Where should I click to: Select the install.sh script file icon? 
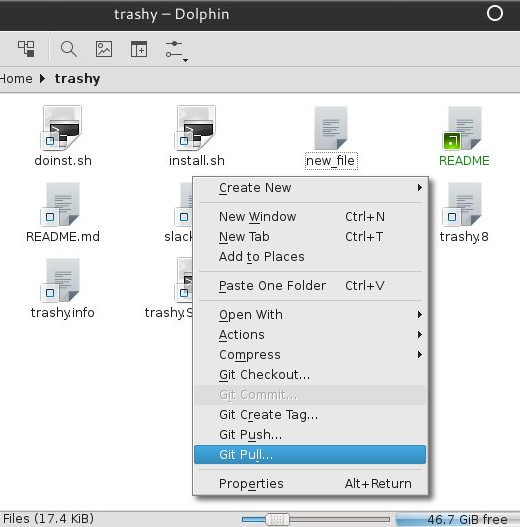pyautogui.click(x=196, y=128)
